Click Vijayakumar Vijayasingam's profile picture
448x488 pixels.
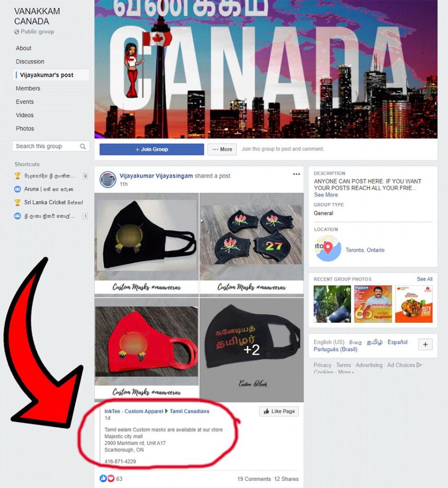click(108, 179)
